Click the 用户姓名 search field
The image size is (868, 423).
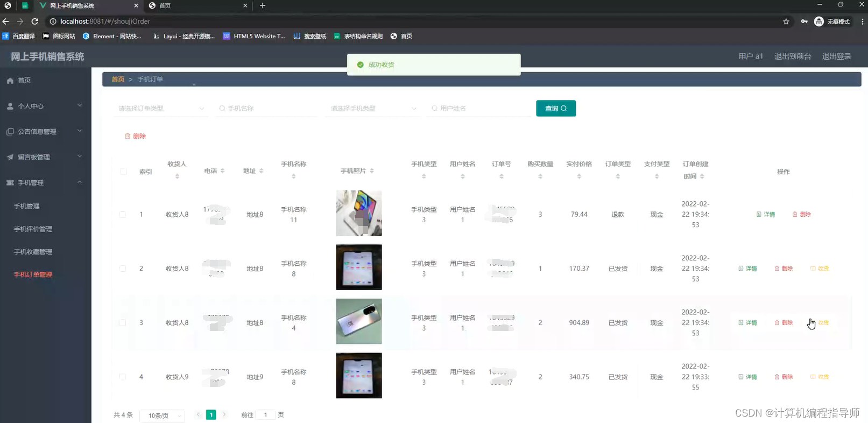coord(479,108)
